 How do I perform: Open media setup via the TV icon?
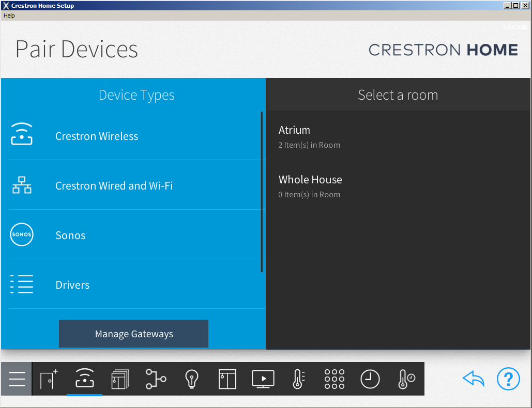pyautogui.click(x=263, y=379)
